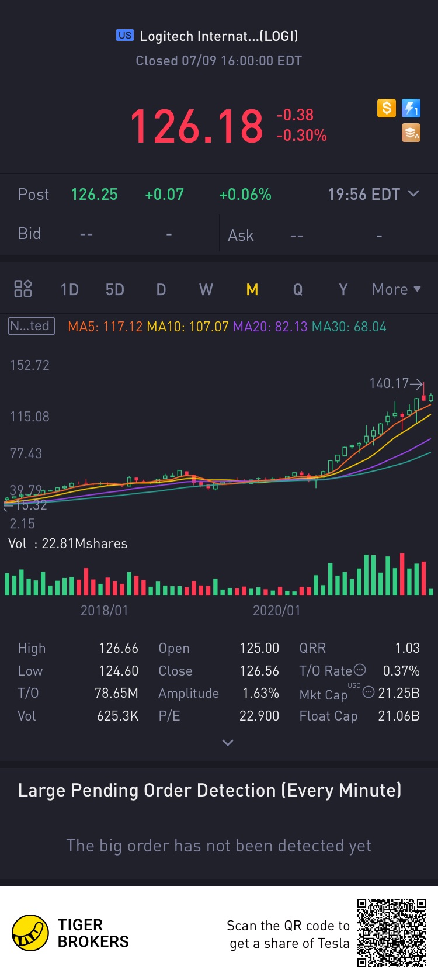This screenshot has width=438, height=980.
Task: Tap the orange dollar sign icon
Action: 387,108
